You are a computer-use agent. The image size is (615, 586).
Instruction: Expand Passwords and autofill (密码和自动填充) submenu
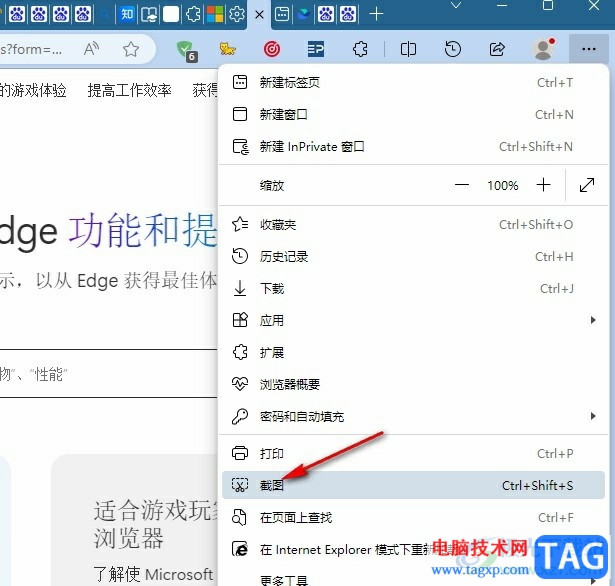point(413,416)
